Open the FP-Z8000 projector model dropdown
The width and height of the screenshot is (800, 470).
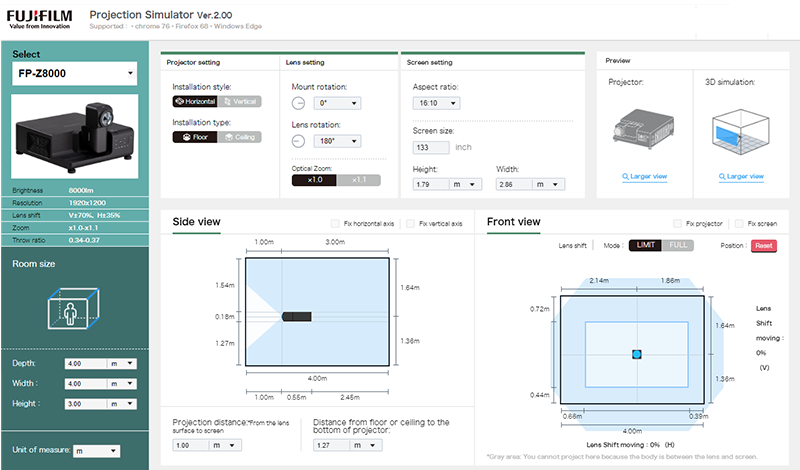coord(75,74)
